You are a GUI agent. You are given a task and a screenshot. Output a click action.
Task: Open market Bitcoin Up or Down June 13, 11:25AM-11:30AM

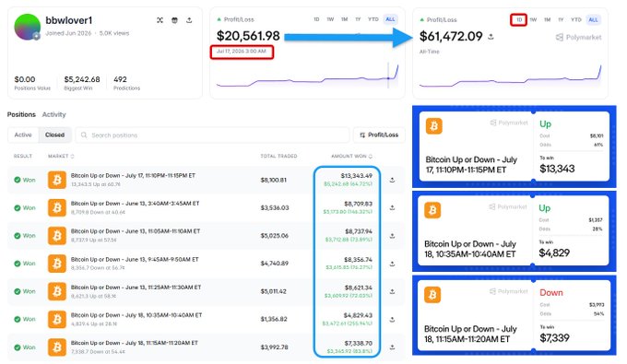[x=136, y=288]
